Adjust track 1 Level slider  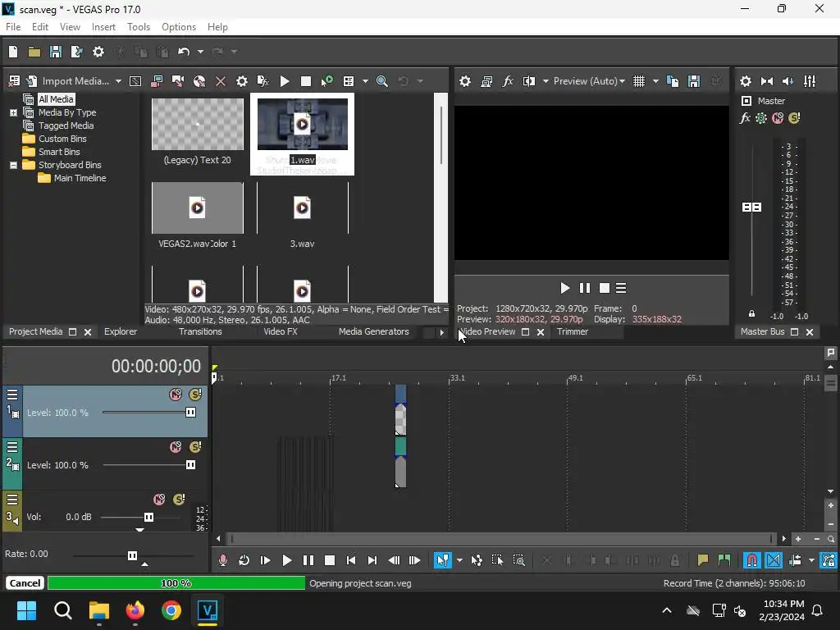pos(190,413)
